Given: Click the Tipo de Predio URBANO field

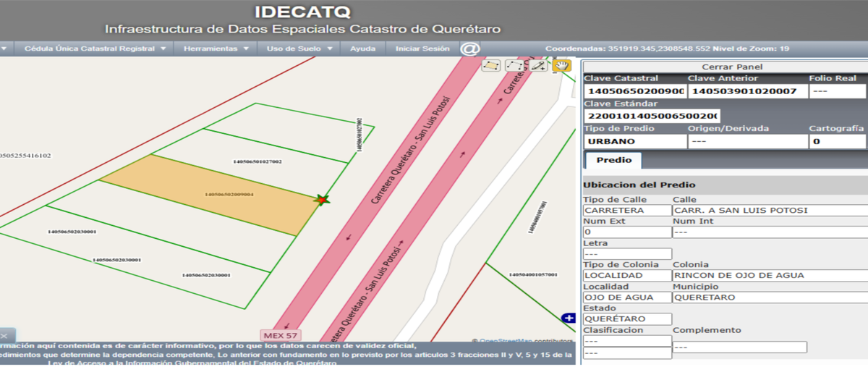Looking at the screenshot, I should tap(634, 141).
